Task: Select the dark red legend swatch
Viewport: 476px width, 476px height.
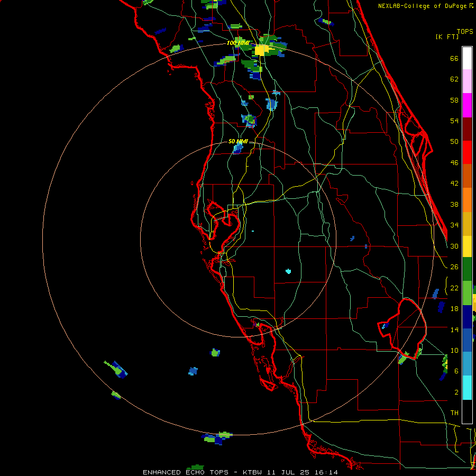Action: (x=467, y=129)
